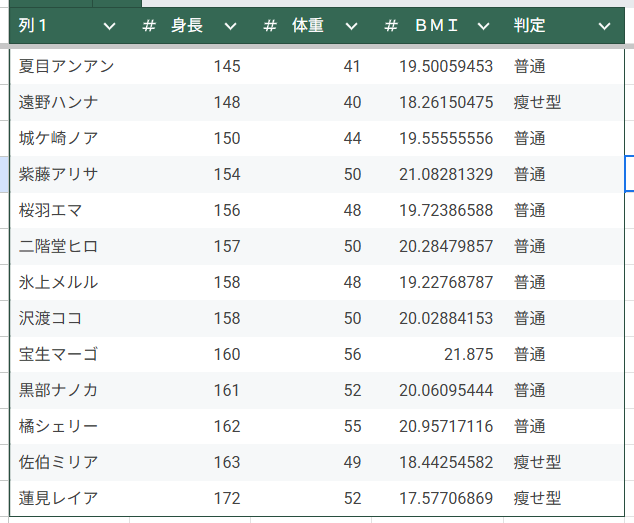The height and width of the screenshot is (523, 634).
Task: Open the 判定 column dropdown arrow
Action: tap(604, 26)
